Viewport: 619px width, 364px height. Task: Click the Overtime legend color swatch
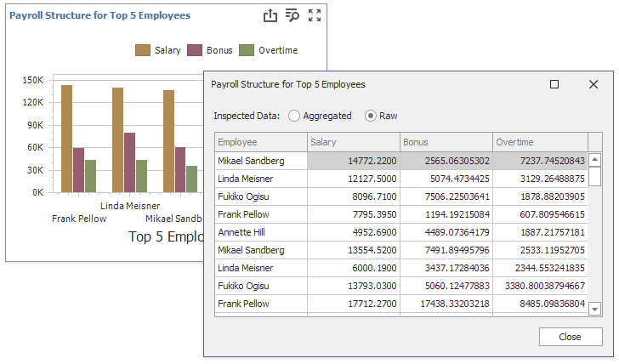point(247,50)
